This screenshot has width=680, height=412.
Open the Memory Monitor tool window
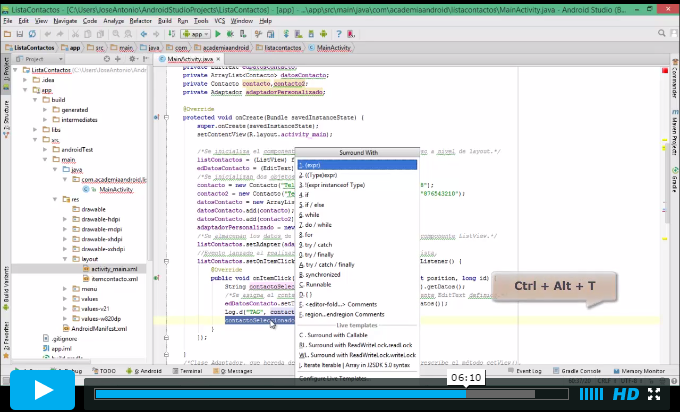[639, 371]
